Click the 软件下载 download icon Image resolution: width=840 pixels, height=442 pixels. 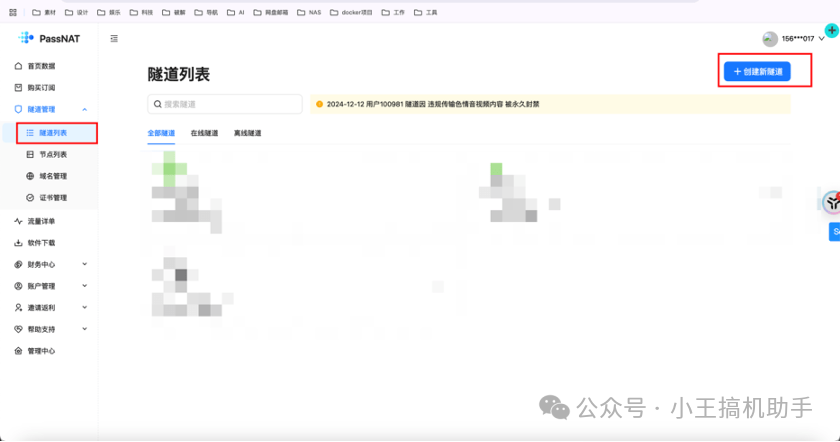18,243
